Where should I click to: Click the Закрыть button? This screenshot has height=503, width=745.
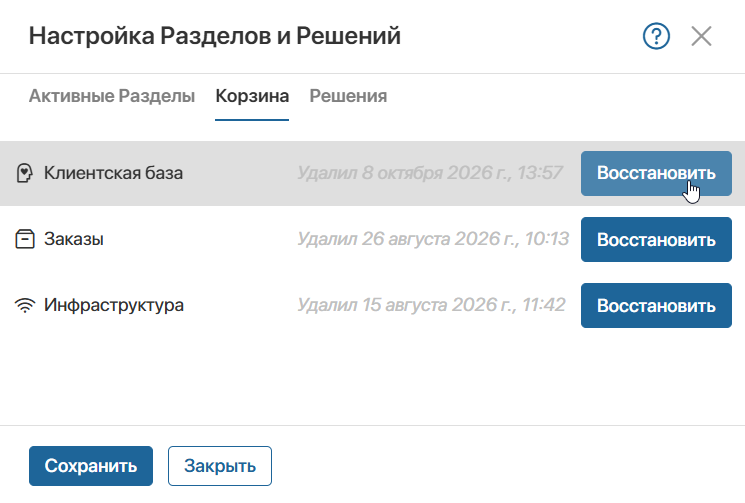coord(220,466)
